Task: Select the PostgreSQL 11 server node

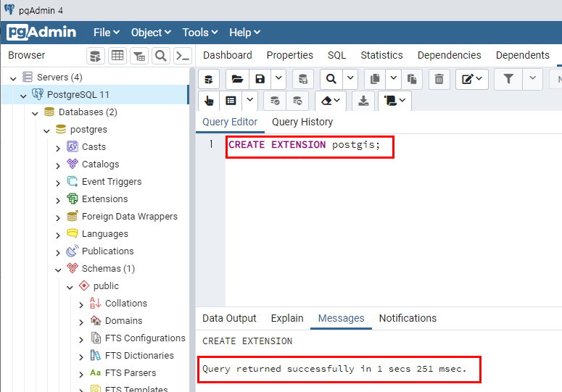Action: click(78, 95)
